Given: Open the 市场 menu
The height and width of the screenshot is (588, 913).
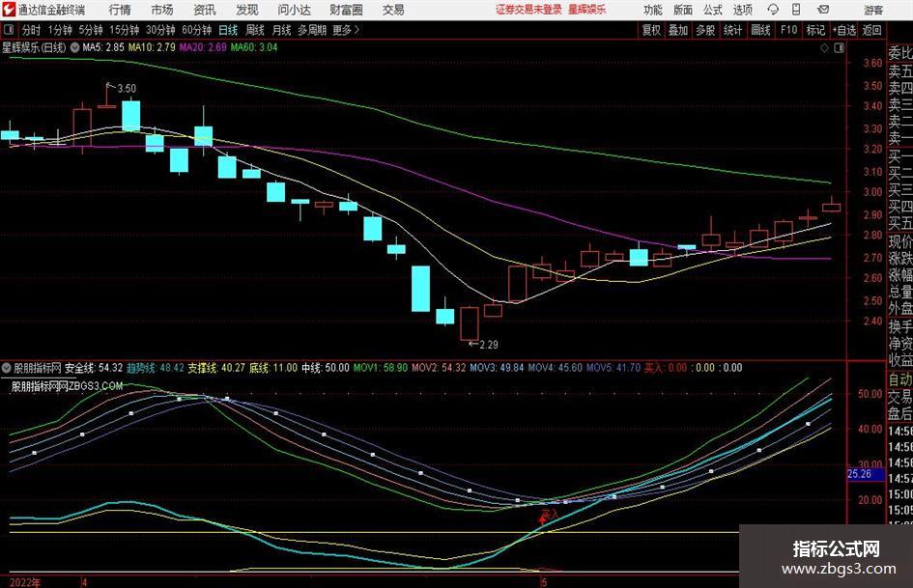Looking at the screenshot, I should 162,10.
